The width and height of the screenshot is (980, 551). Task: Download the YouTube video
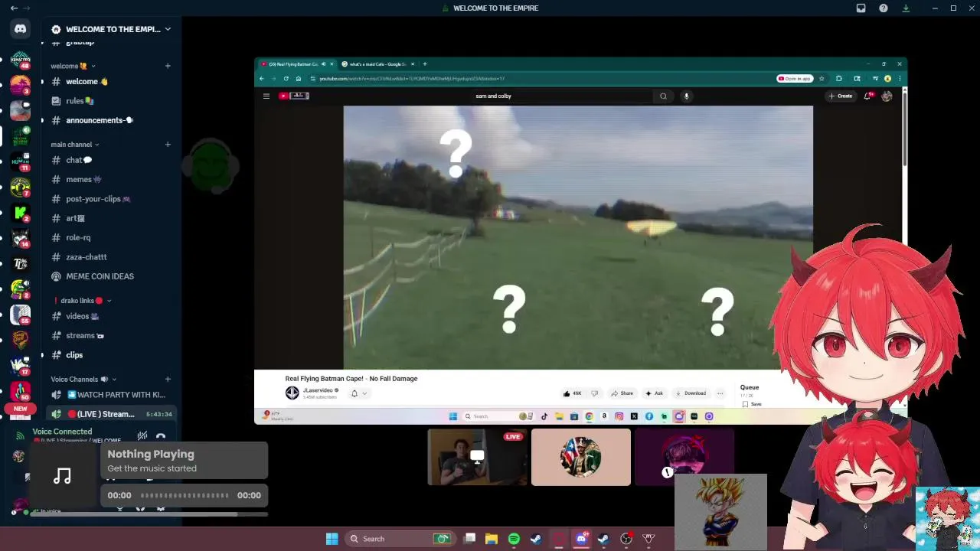tap(691, 393)
